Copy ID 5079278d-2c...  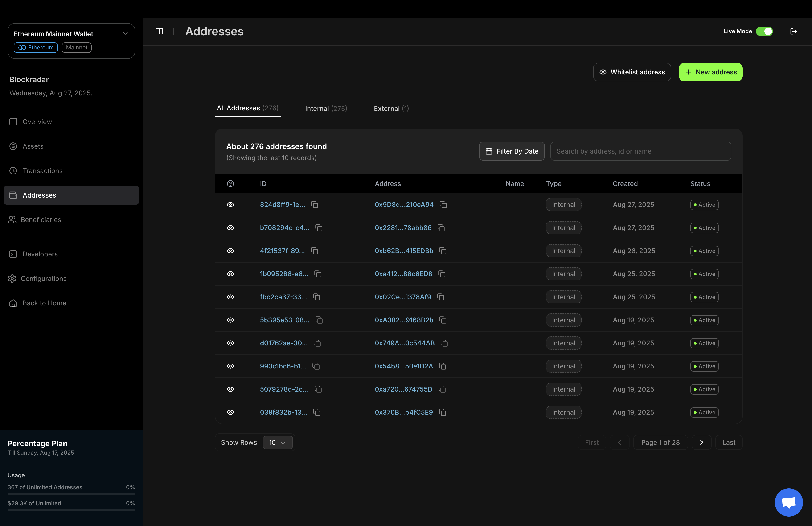tap(318, 389)
